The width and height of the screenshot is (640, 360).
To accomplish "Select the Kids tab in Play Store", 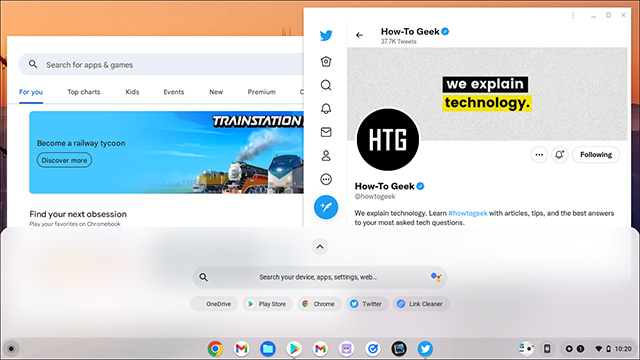I will pos(132,92).
